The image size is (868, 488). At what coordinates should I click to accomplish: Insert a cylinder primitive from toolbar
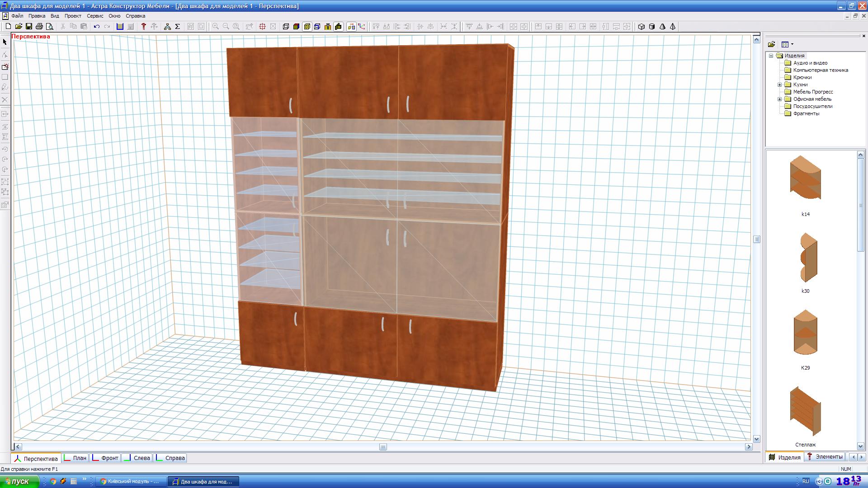pos(652,27)
